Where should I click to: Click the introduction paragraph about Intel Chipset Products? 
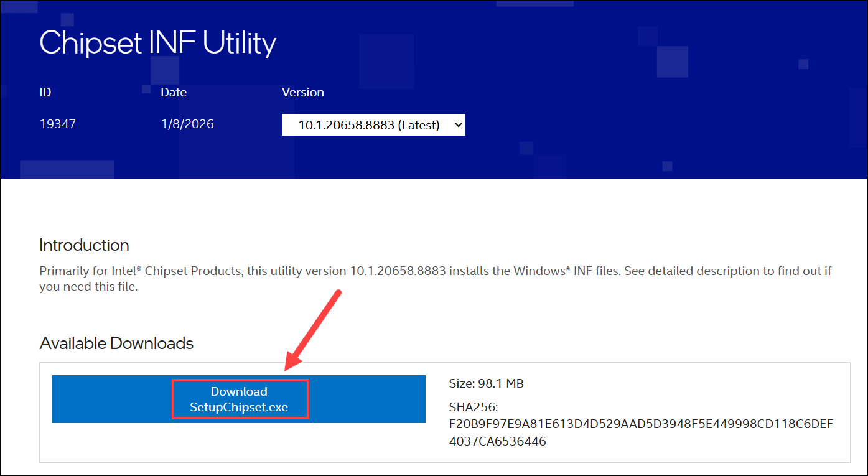(436, 279)
